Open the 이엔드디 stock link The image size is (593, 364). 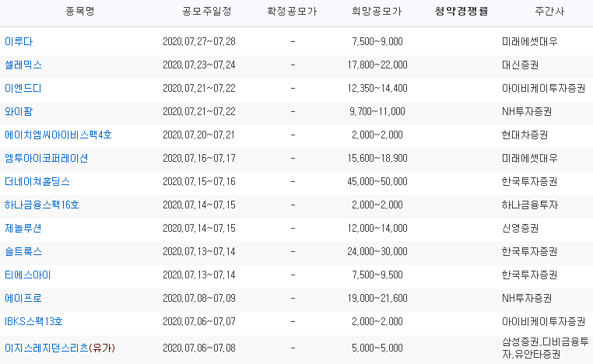(x=23, y=88)
